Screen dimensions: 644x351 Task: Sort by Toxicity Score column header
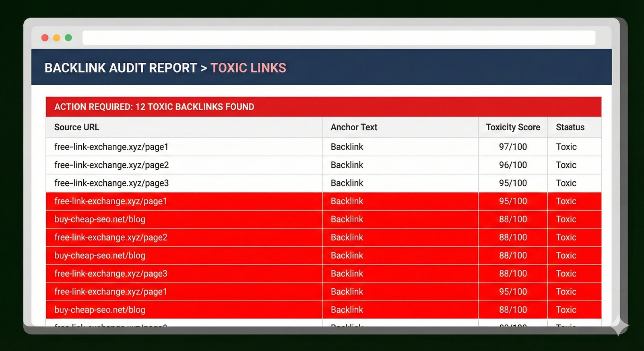point(513,127)
